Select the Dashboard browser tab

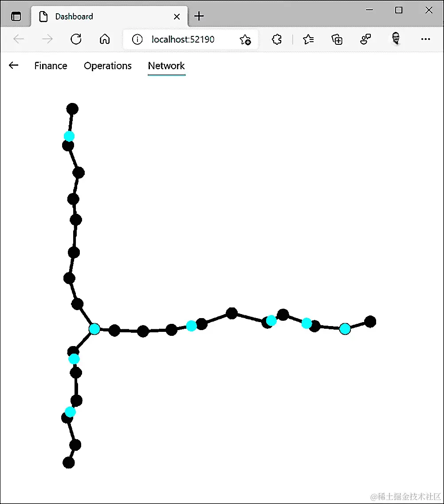pyautogui.click(x=109, y=16)
